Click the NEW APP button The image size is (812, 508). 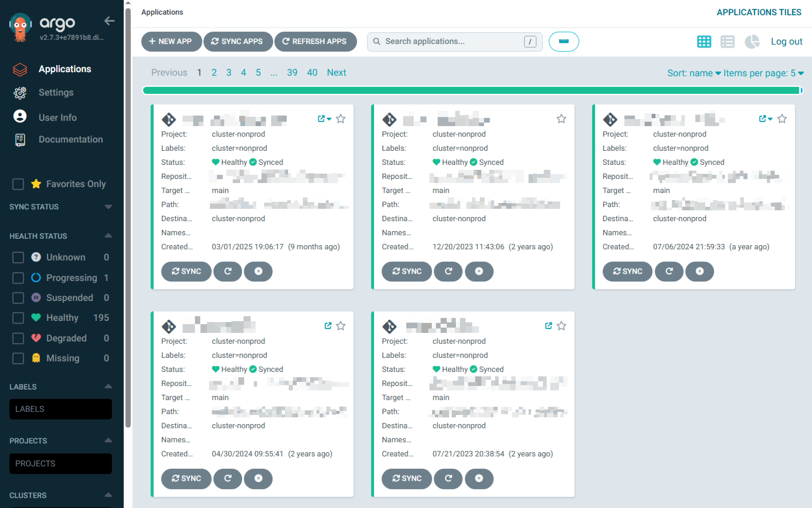[x=171, y=41]
